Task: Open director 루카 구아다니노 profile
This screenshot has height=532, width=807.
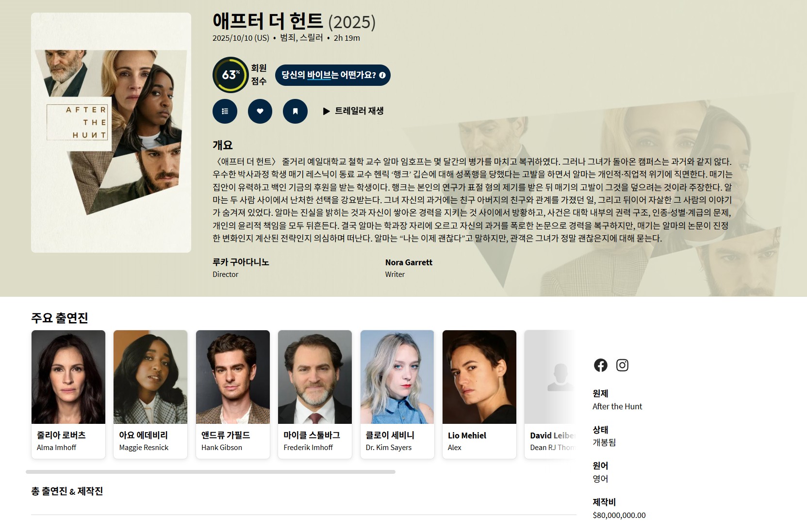Action: pyautogui.click(x=241, y=262)
